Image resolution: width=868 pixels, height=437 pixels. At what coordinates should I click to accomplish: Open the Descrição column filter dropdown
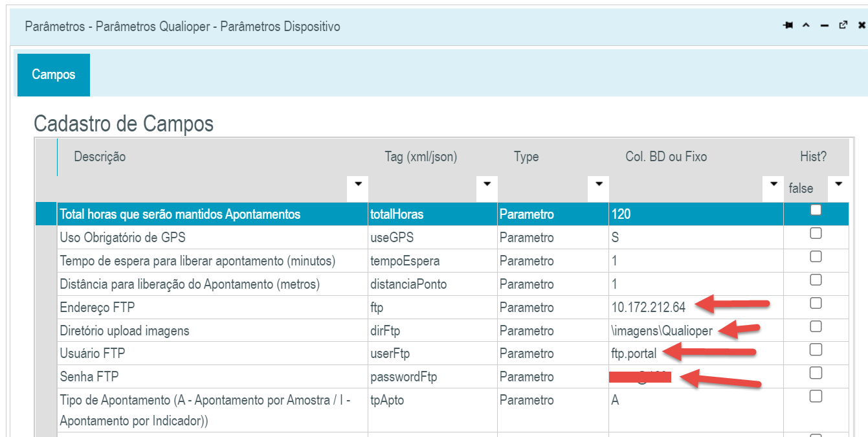point(357,185)
